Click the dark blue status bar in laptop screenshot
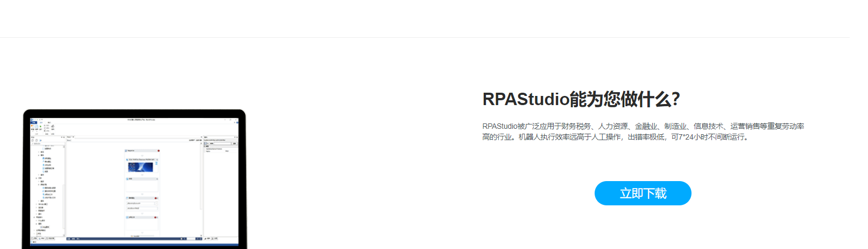868x249 pixels. [x=134, y=245]
